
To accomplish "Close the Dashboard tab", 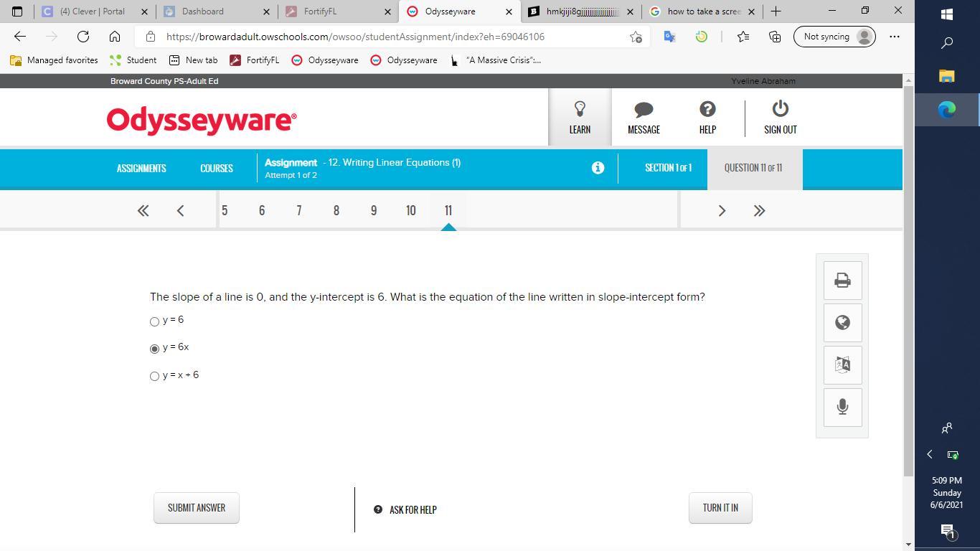I will (267, 11).
